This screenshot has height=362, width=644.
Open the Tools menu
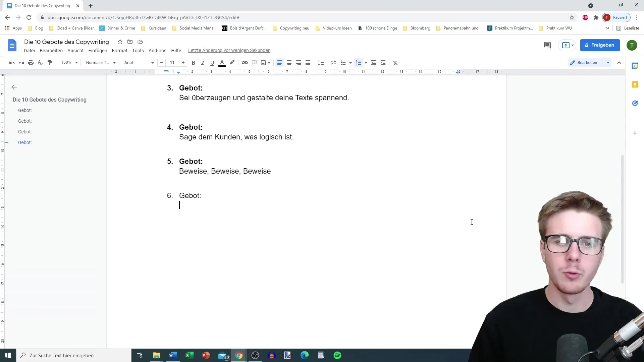(x=138, y=51)
